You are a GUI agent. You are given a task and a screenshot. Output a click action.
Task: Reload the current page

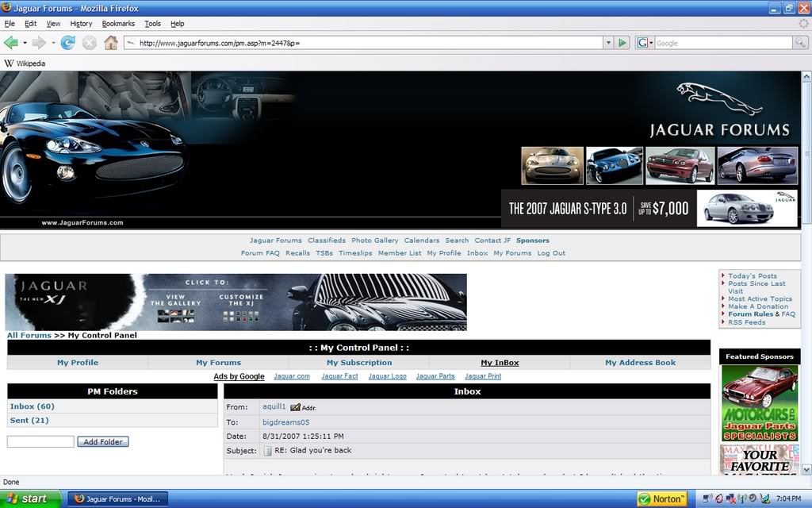[x=68, y=43]
